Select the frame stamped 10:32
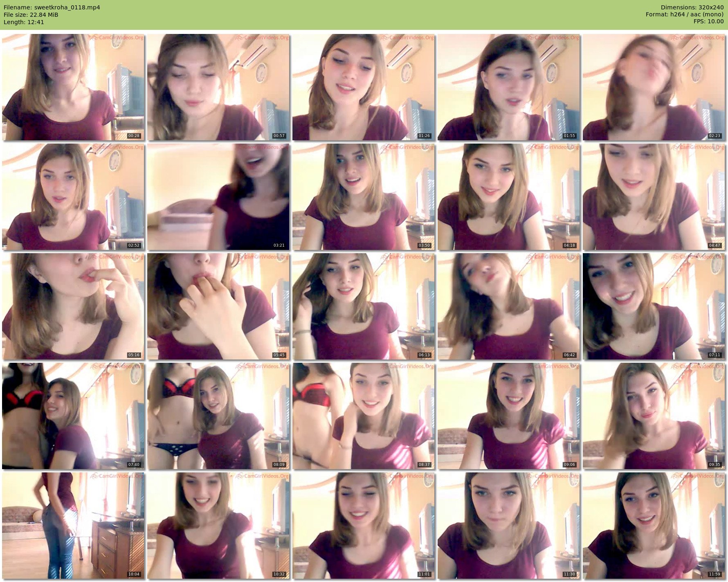This screenshot has width=728, height=582. click(218, 526)
